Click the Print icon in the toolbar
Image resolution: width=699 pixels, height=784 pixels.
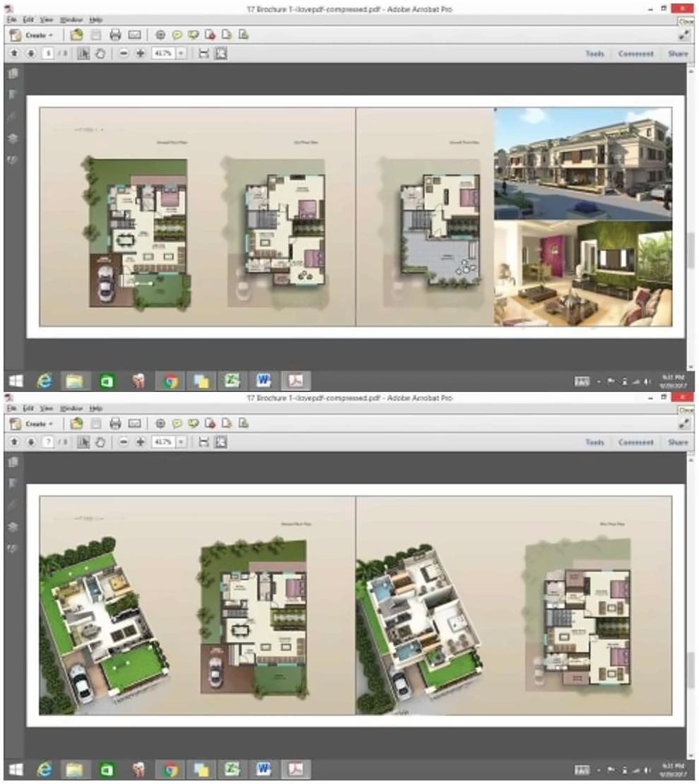(115, 35)
